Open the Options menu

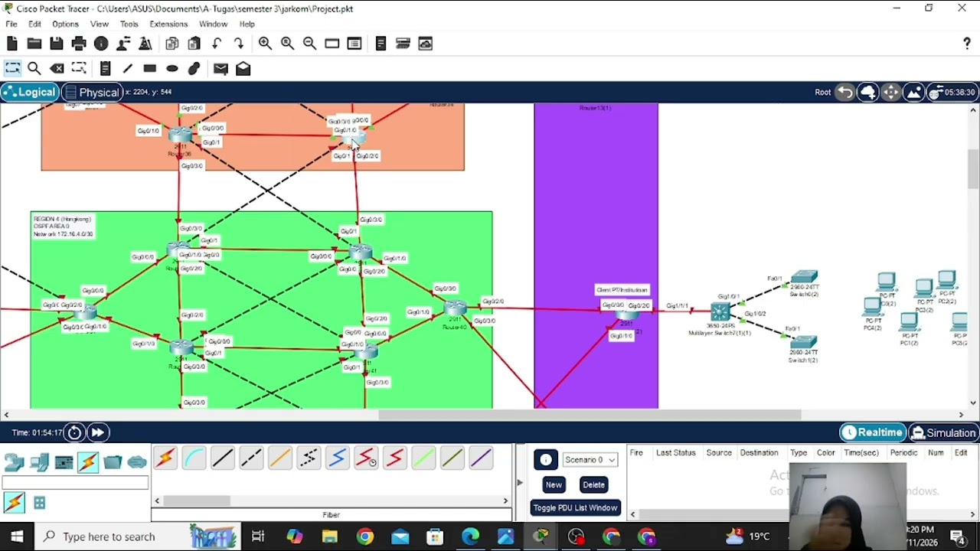[65, 24]
